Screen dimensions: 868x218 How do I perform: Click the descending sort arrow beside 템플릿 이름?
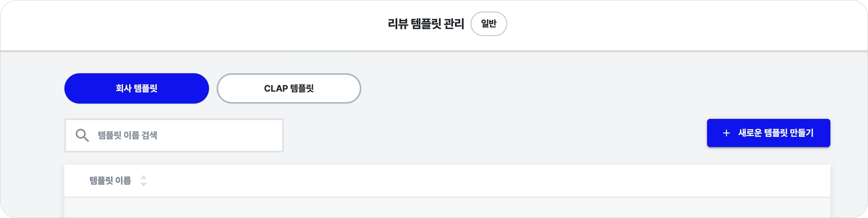click(x=144, y=184)
